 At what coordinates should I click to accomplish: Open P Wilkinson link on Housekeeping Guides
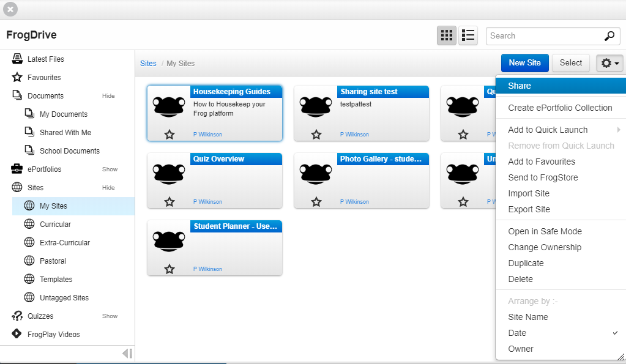207,135
